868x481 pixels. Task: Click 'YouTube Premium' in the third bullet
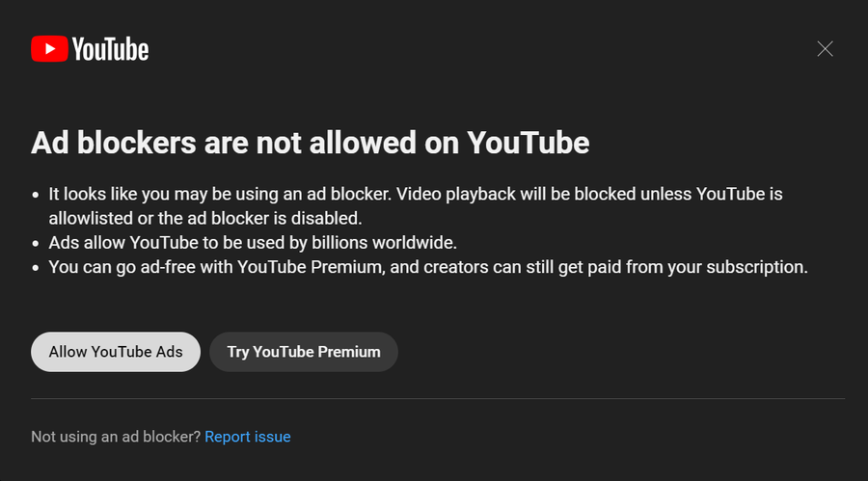310,267
